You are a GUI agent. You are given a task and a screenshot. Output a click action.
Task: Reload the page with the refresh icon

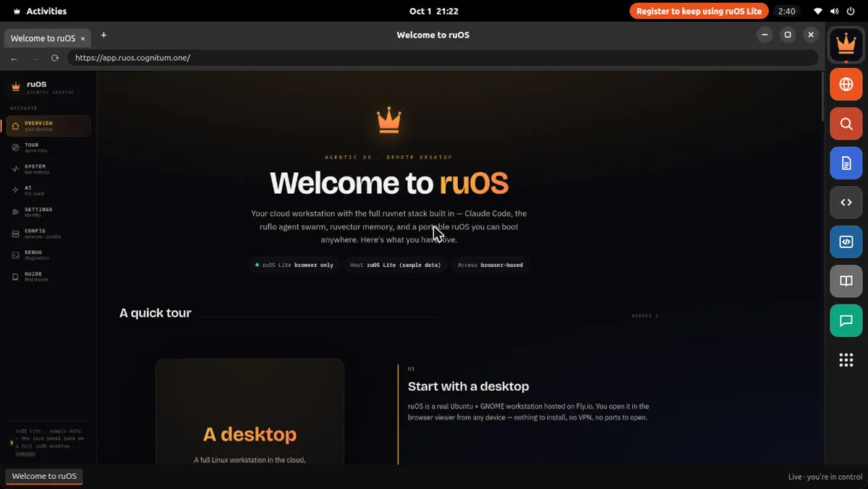point(54,58)
